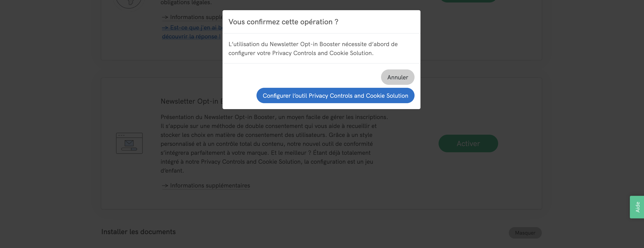Click the green Activer button
Screen dimensions: 644x248
pyautogui.click(x=468, y=144)
